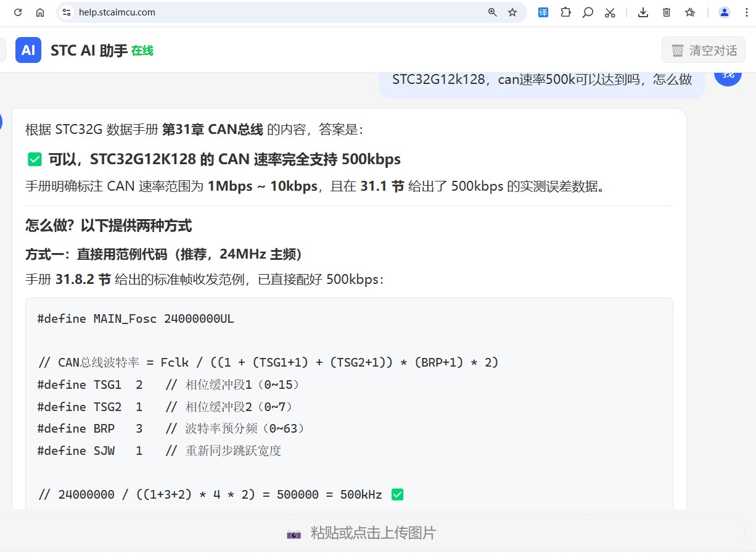Viewport: 756px width, 553px height.
Task: Open the browser profile avatar
Action: 725,12
